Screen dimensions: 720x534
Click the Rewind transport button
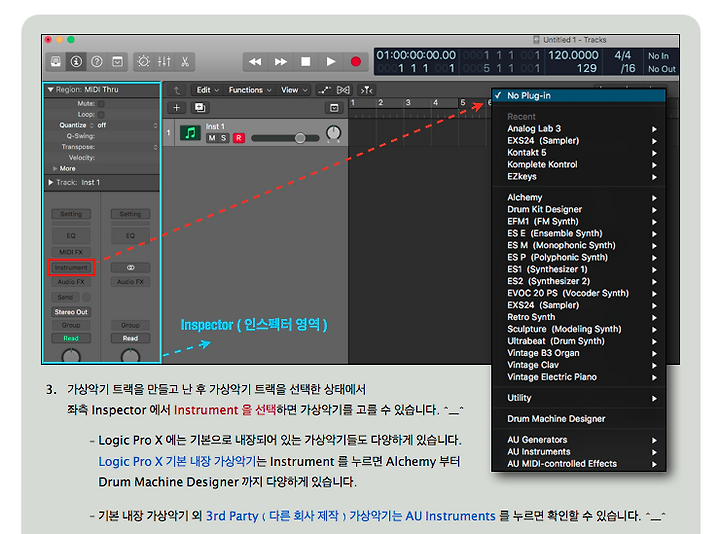point(255,62)
